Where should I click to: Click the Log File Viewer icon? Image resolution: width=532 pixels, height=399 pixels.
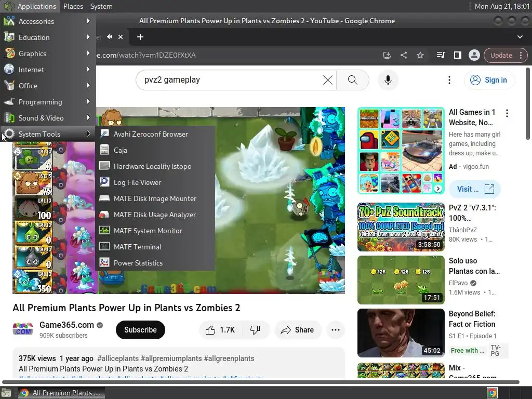(104, 182)
